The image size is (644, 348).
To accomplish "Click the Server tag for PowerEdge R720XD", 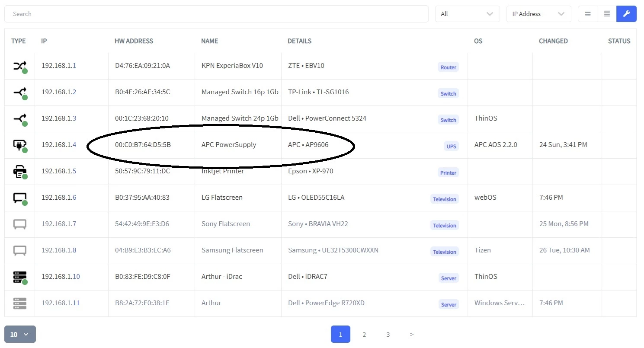I will (x=449, y=305).
